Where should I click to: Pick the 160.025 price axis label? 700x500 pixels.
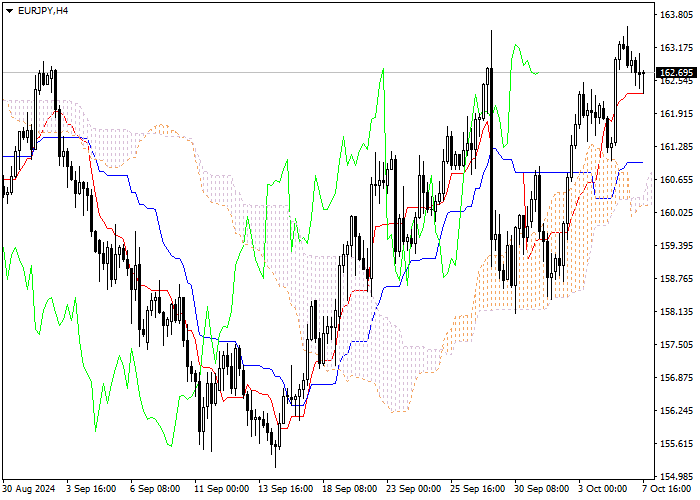pyautogui.click(x=676, y=213)
